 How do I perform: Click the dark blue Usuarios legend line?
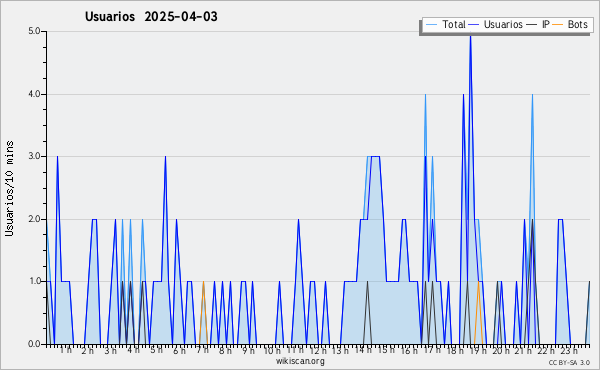(474, 24)
